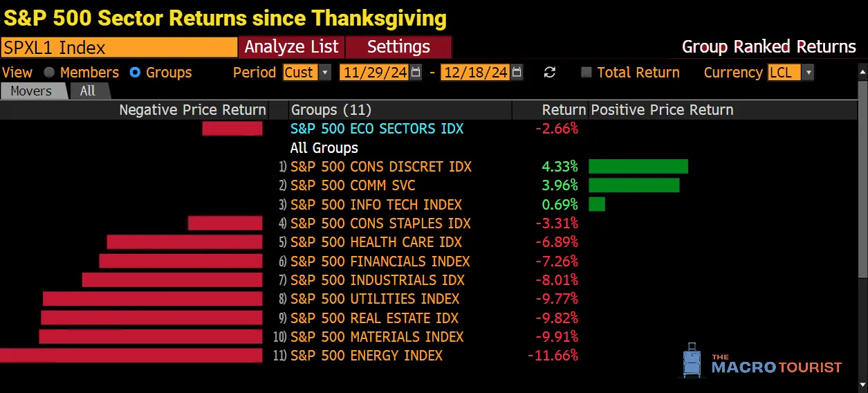Click the 12/18/24 end date field
Viewport: 868px width, 393px height.
(x=475, y=73)
